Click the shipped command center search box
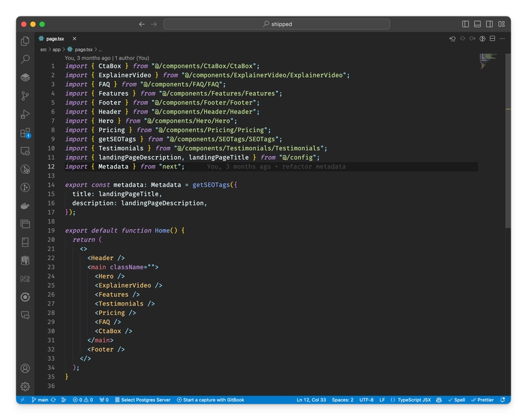Image resolution: width=527 pixels, height=420 pixels. click(x=277, y=24)
